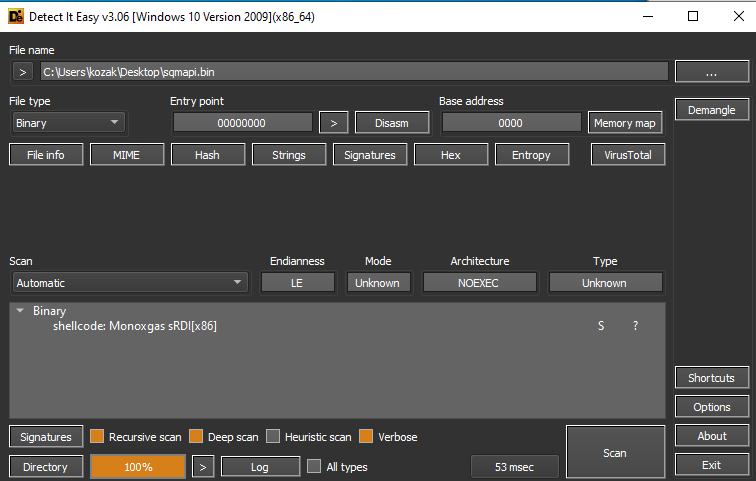Open file browser with the ellipsis button
756x481 pixels.
click(711, 72)
